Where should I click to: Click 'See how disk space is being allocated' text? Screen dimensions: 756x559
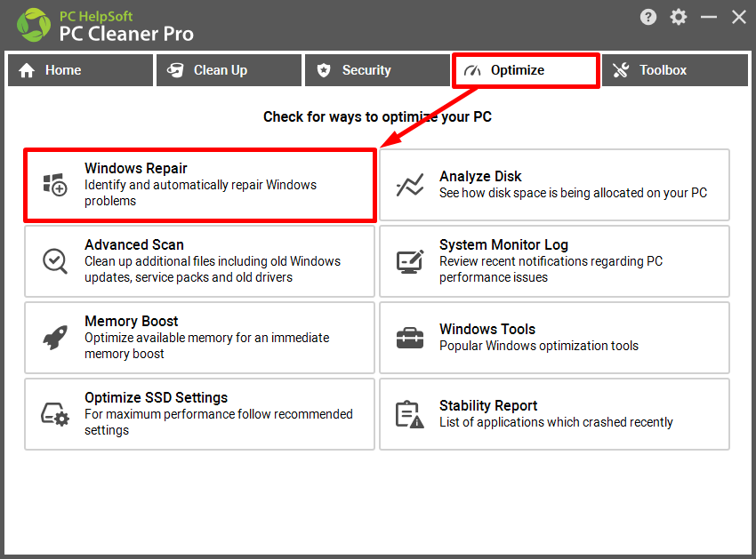(x=573, y=193)
